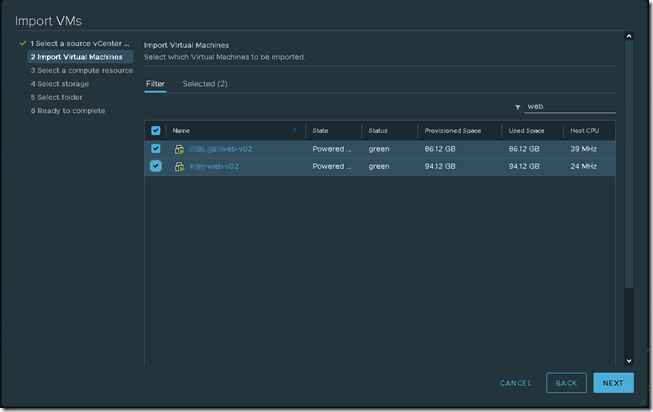653x412 pixels.
Task: Sort by the State column header
Action: click(320, 131)
